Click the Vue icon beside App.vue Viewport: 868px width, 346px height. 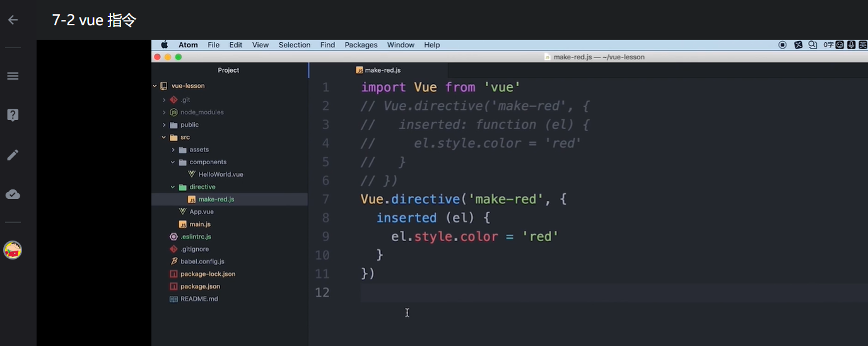[183, 212]
